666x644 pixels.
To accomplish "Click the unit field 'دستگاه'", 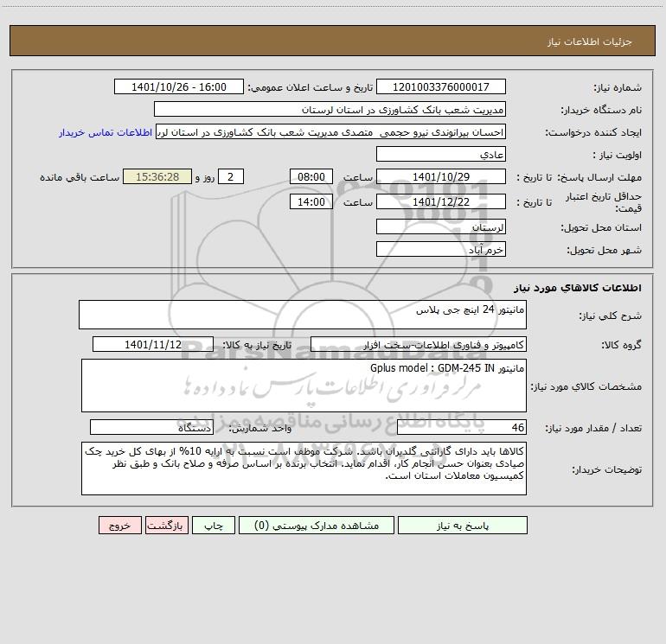I will pyautogui.click(x=151, y=428).
